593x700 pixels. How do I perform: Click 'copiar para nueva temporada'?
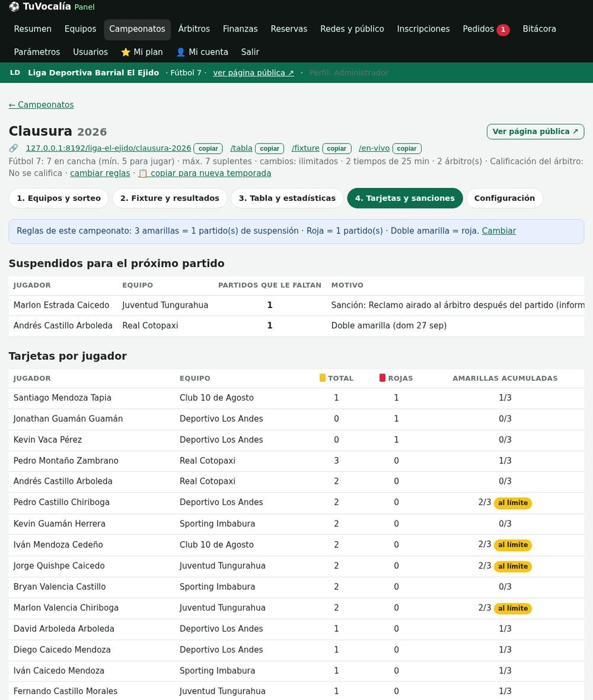point(205,173)
